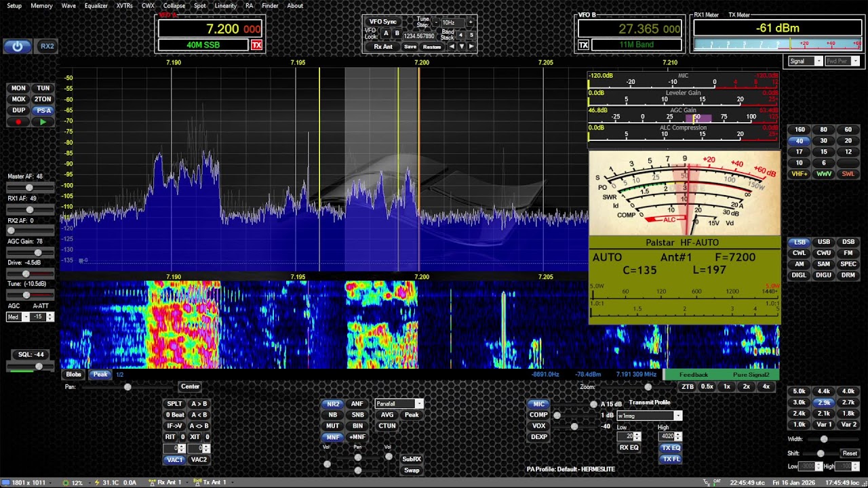868x488 pixels.
Task: Enable the ANF auto notch filter
Action: pyautogui.click(x=357, y=404)
